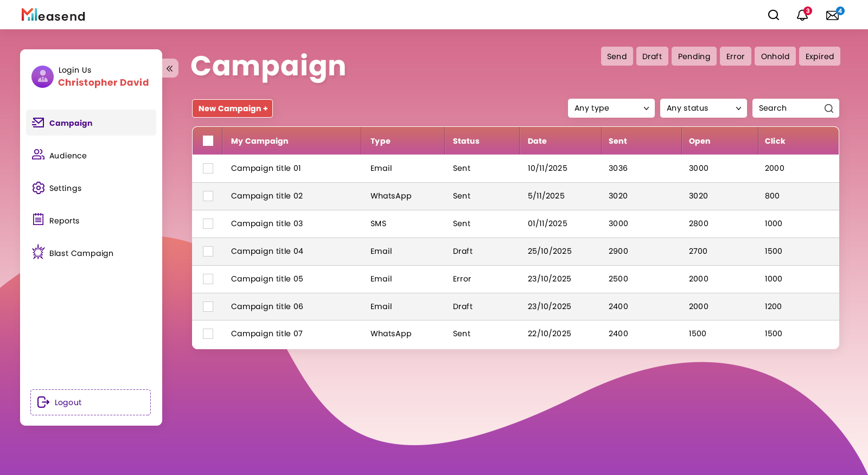Open the Audience menu item
The width and height of the screenshot is (868, 475).
(x=68, y=156)
